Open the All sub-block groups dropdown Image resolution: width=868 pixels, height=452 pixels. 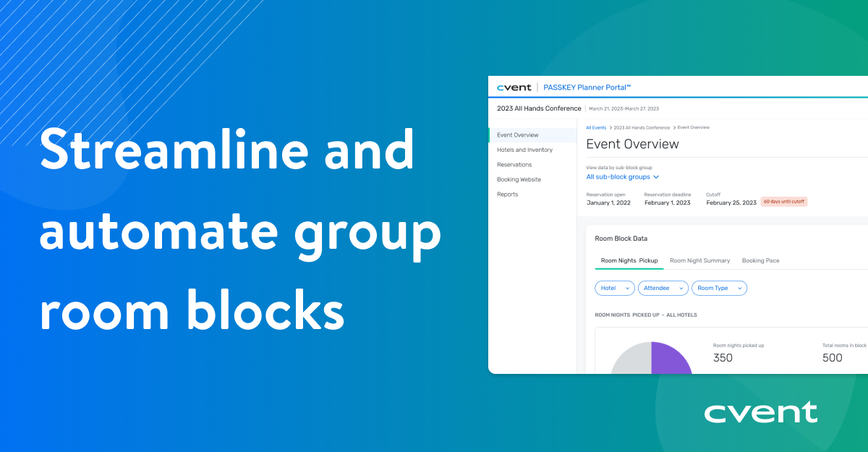pos(621,176)
